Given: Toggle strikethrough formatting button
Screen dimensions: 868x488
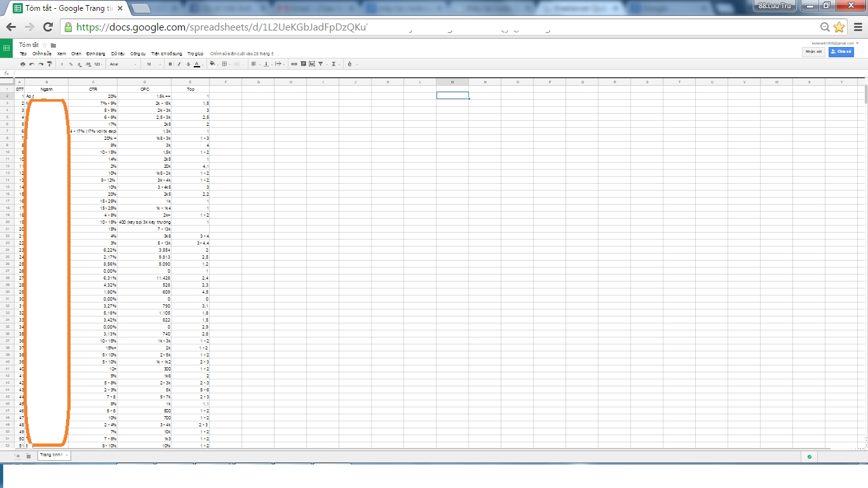Looking at the screenshot, I should 188,64.
